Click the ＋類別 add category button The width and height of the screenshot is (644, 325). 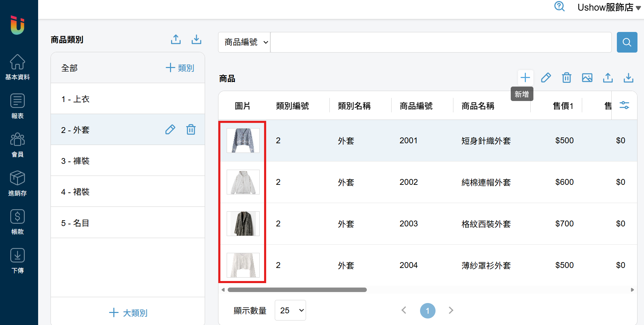pyautogui.click(x=180, y=68)
